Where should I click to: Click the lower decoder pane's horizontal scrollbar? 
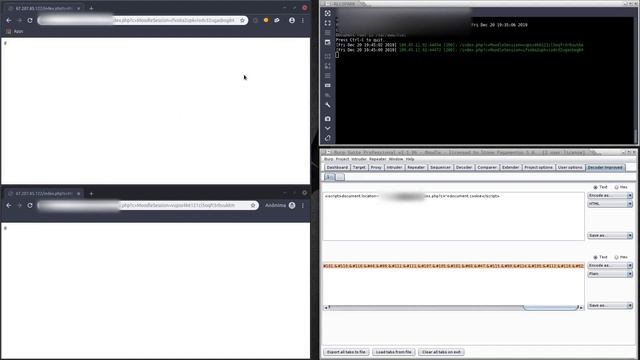tap(453, 307)
